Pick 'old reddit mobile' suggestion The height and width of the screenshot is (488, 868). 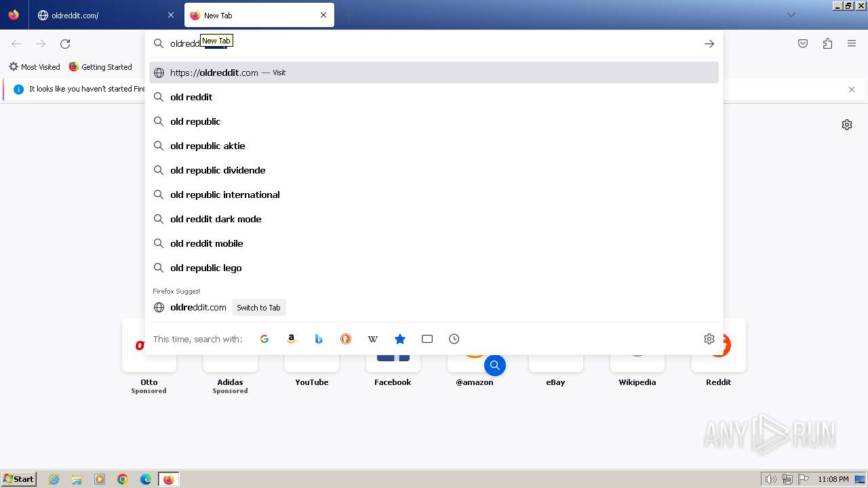coord(434,243)
